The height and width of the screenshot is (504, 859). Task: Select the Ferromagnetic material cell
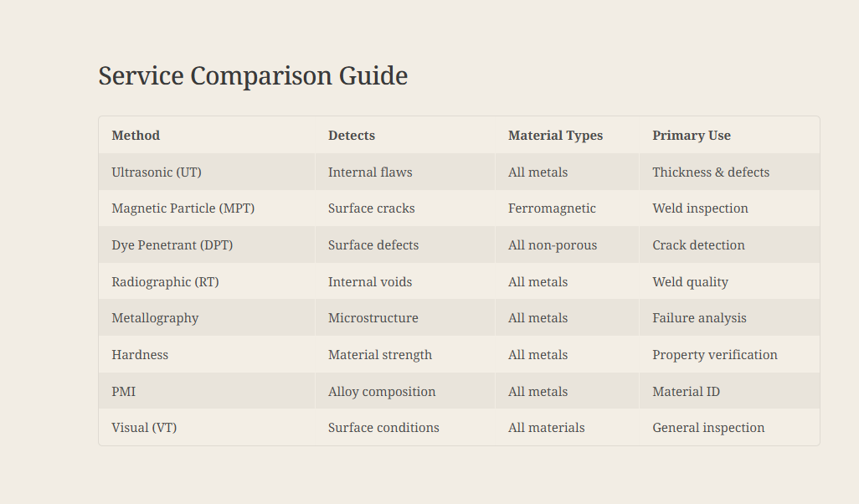pyautogui.click(x=552, y=208)
